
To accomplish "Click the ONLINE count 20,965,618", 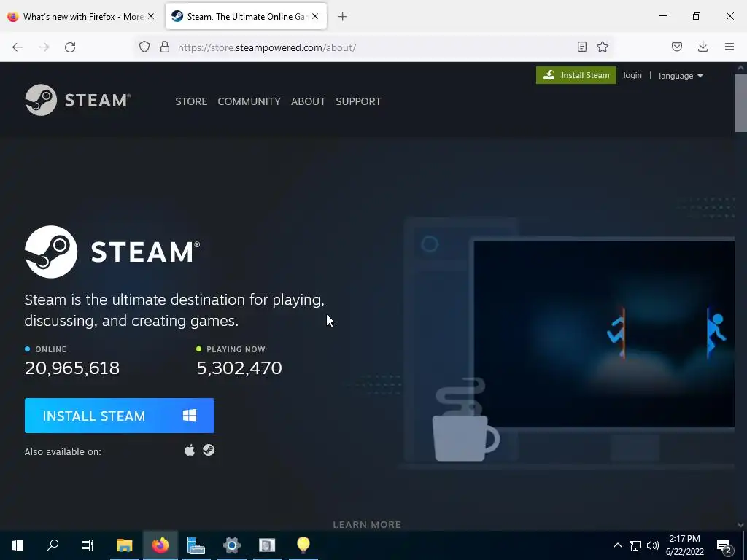I will (72, 368).
